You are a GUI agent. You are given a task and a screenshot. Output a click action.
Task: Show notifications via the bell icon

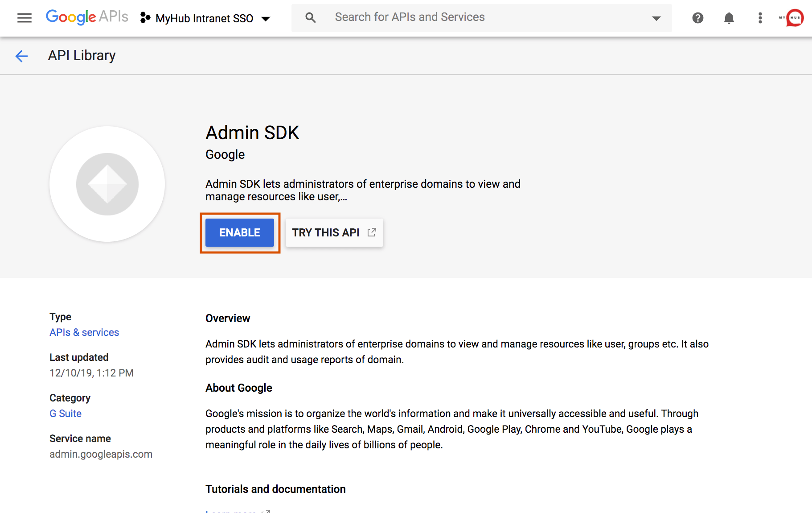point(729,18)
